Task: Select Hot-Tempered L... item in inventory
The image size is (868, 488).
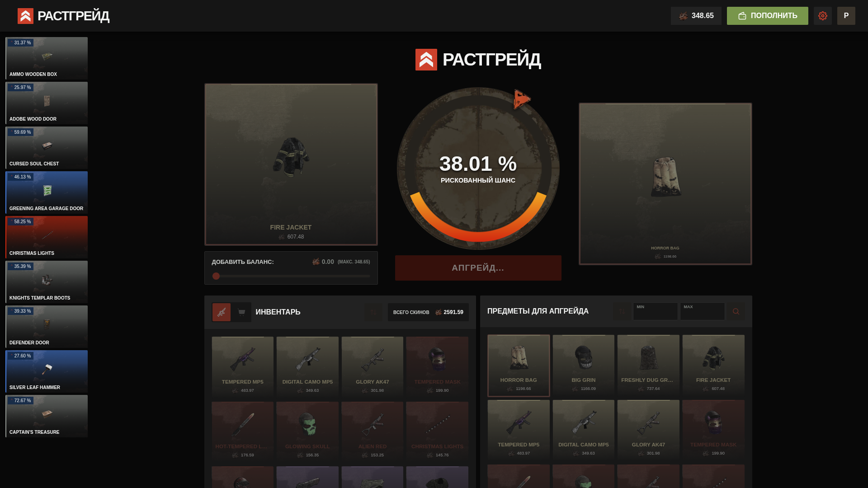Action: 243,432
